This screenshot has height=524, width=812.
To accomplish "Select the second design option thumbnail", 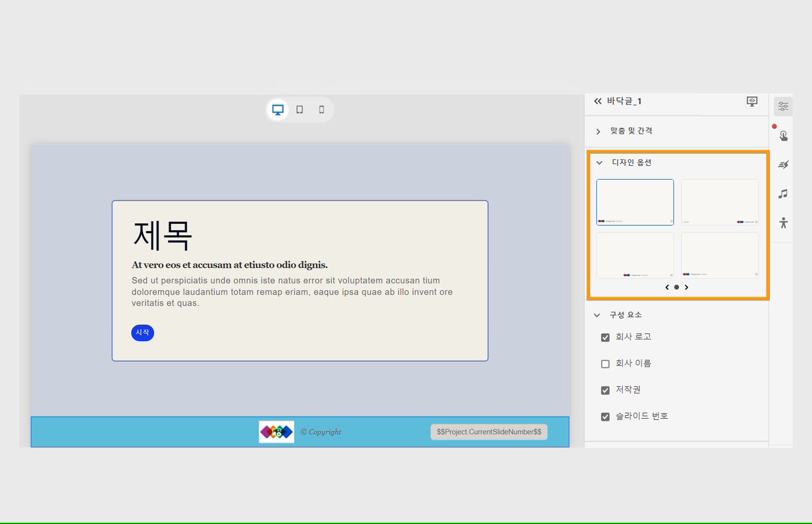I will pos(720,202).
